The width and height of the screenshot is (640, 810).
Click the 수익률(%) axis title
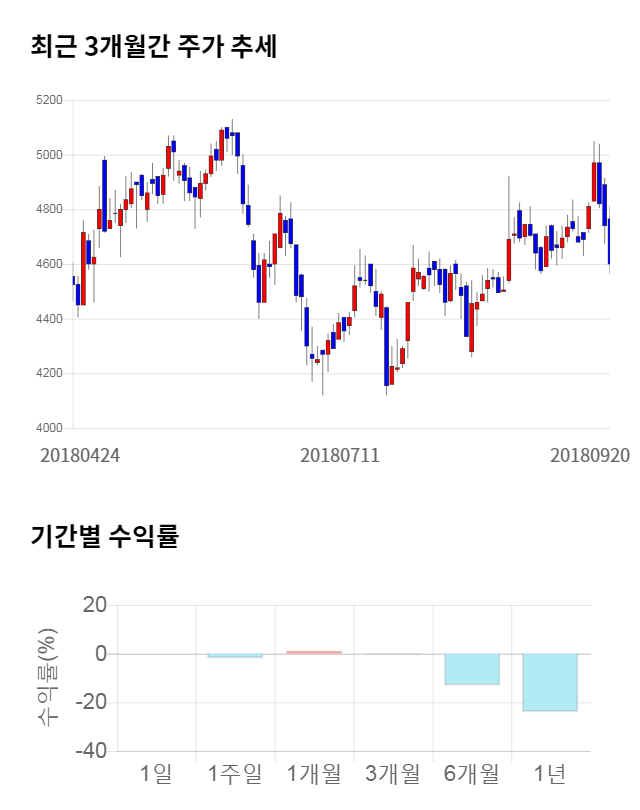click(47, 678)
